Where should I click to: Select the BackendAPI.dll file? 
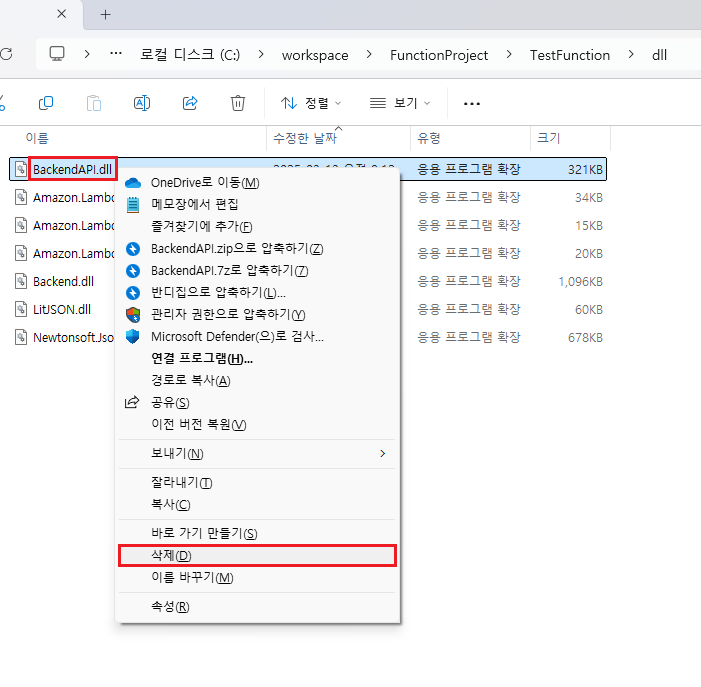tap(72, 169)
